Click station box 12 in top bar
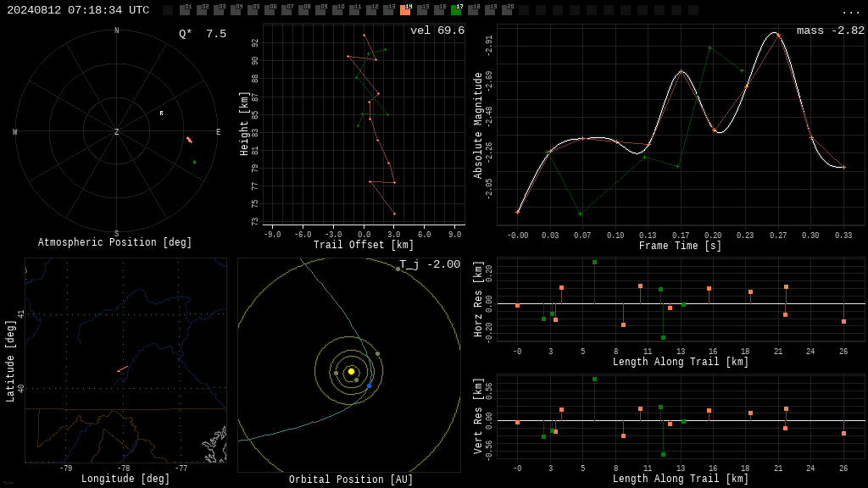 371,9
